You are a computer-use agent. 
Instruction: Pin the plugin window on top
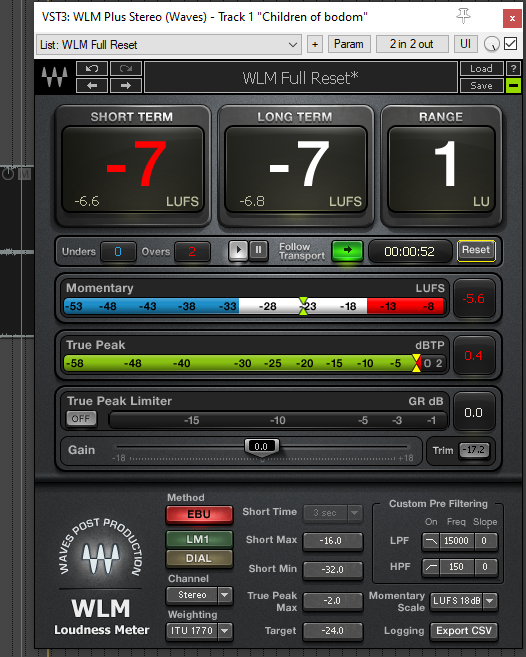tap(464, 17)
